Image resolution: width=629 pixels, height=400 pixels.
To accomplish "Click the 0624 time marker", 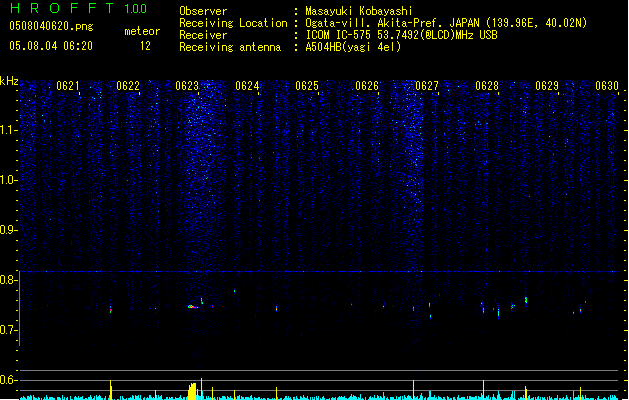I will (x=247, y=86).
